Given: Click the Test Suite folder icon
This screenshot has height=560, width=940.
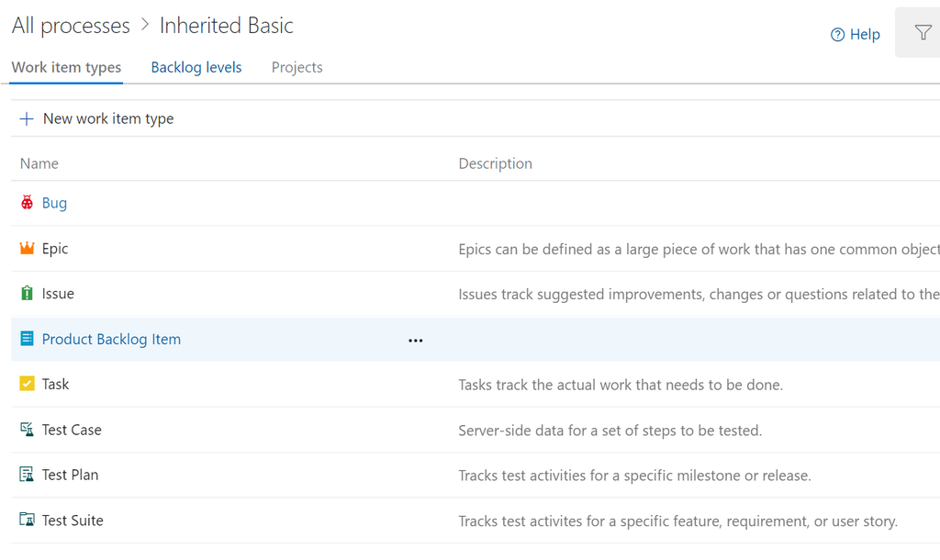Looking at the screenshot, I should click(x=27, y=520).
